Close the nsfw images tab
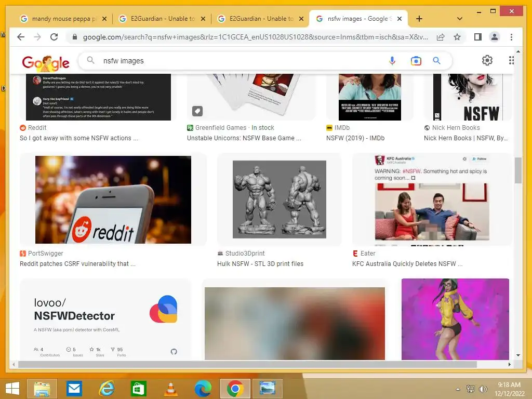The height and width of the screenshot is (399, 532). coord(400,19)
